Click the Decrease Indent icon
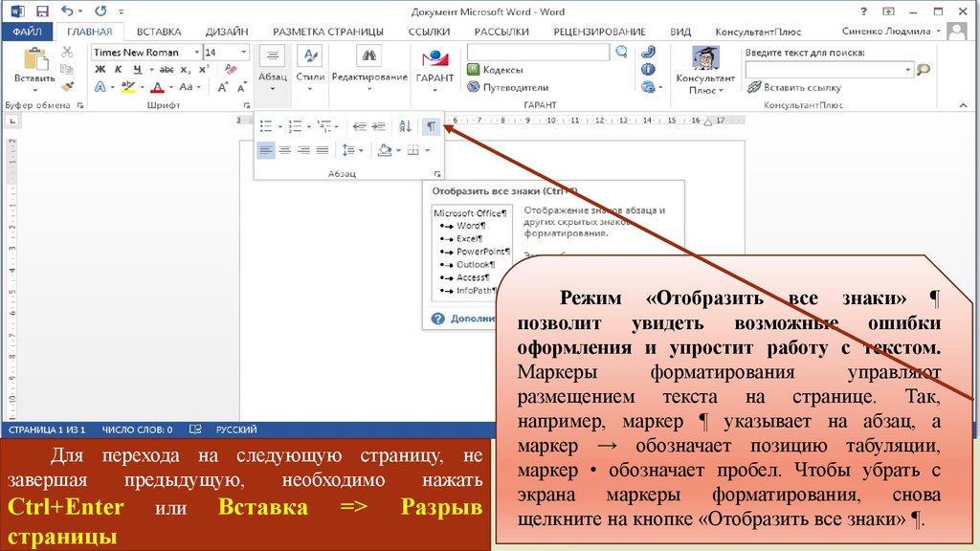The width and height of the screenshot is (980, 551). coord(359,126)
